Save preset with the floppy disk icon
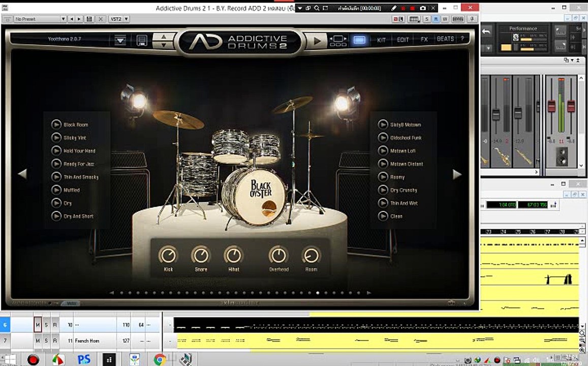The image size is (588, 366). 142,40
